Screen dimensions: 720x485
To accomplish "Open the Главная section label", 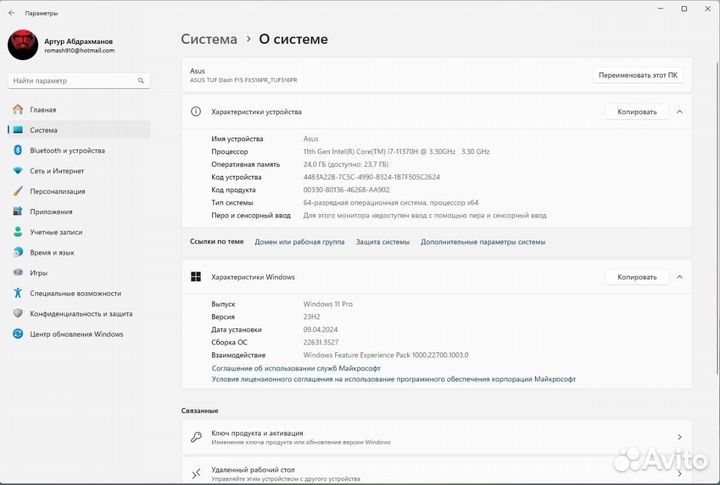I will coord(43,110).
